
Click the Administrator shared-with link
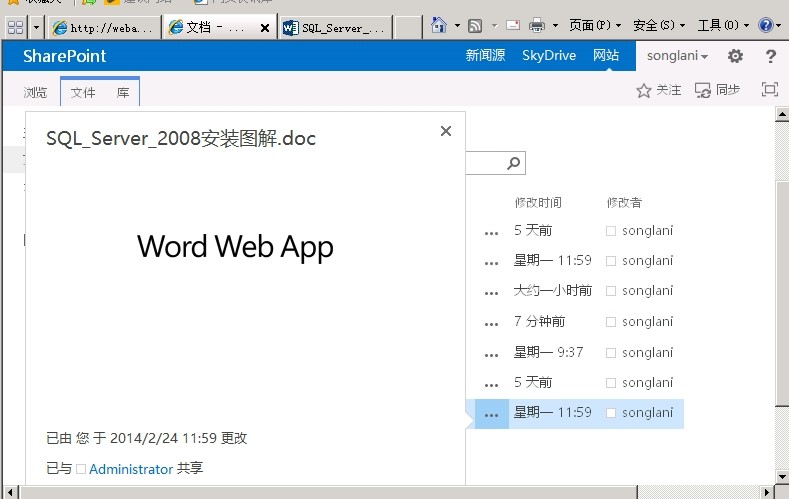[131, 469]
